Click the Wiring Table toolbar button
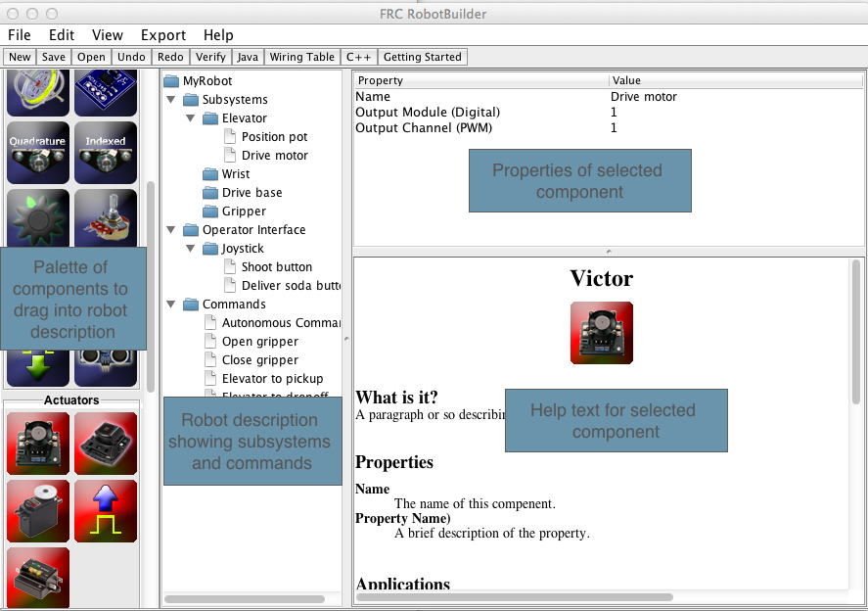This screenshot has height=611, width=868. (x=301, y=57)
